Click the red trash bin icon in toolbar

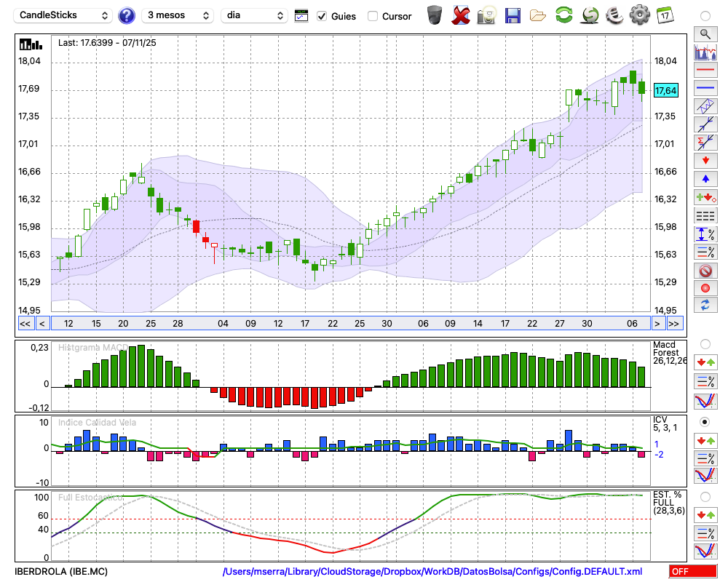tap(460, 15)
